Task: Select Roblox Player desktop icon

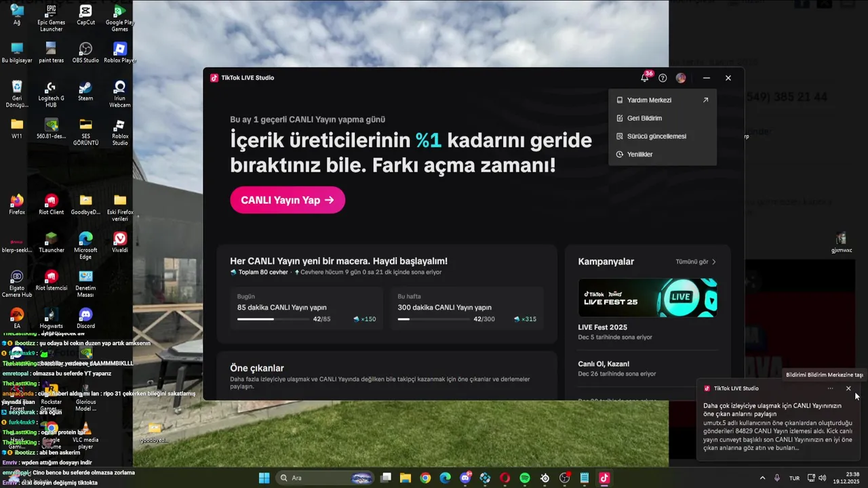Action: (119, 53)
